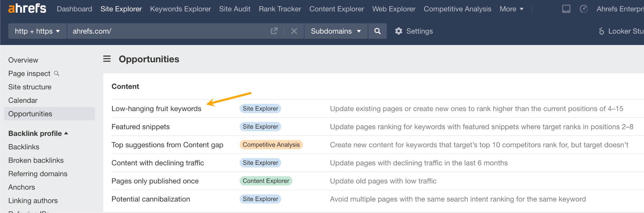
Task: Click description 'Update old pages with low traffic'
Action: point(383,181)
